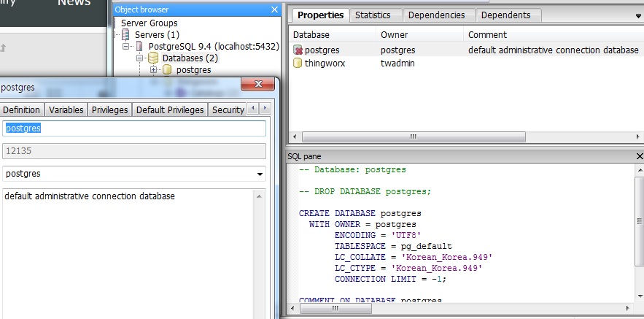The height and width of the screenshot is (319, 644).
Task: Click the OID field showing 12135
Action: point(134,151)
